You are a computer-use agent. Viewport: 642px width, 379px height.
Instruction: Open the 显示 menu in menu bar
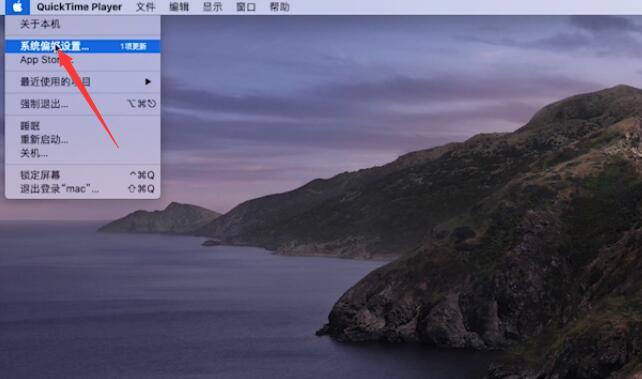(212, 7)
